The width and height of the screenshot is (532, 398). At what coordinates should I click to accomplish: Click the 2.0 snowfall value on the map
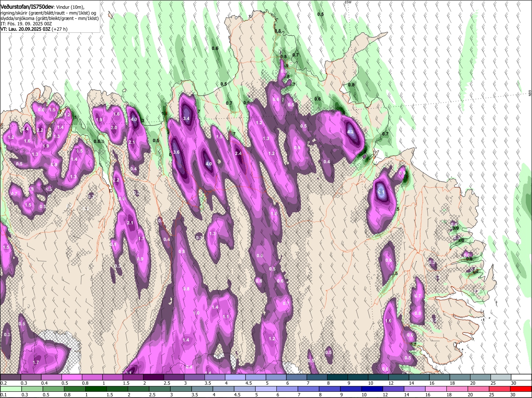pyautogui.click(x=114, y=128)
